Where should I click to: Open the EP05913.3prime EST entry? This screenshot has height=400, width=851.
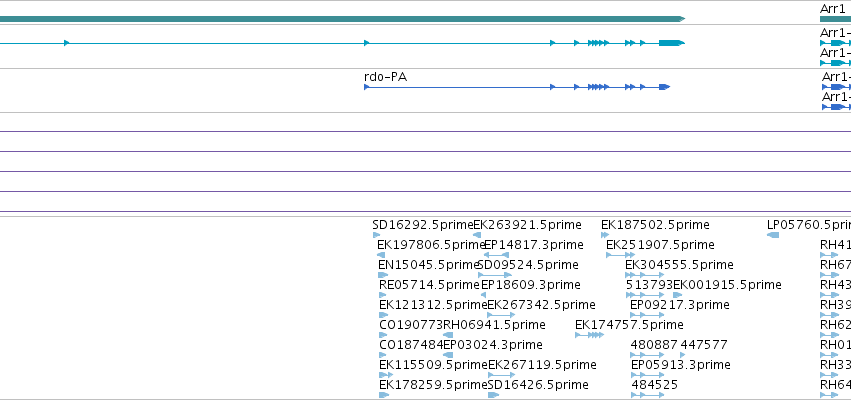(x=681, y=365)
